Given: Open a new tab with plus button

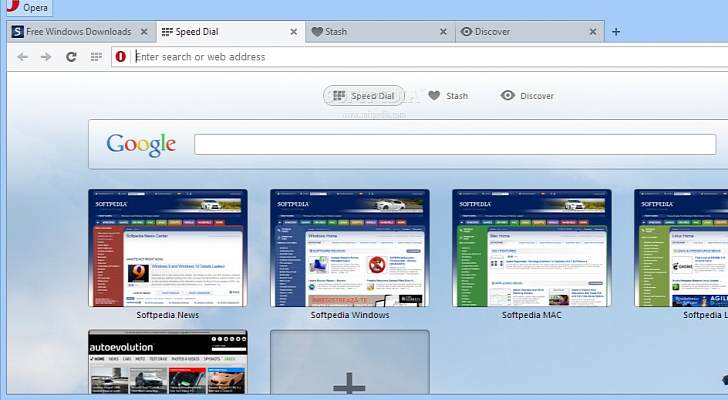Looking at the screenshot, I should 616,32.
